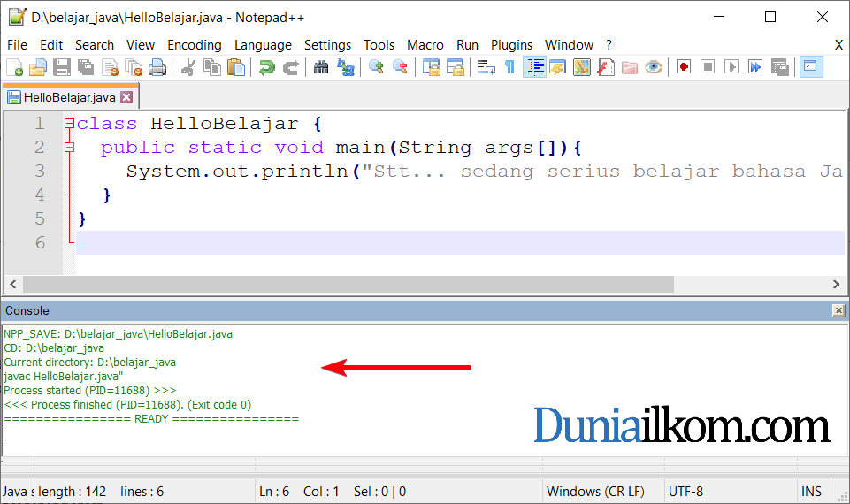Close the HelloBelajar.java tab
850x504 pixels.
pyautogui.click(x=126, y=97)
